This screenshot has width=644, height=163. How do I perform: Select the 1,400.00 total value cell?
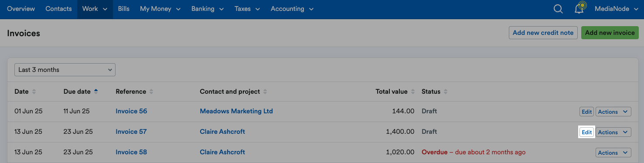click(400, 132)
